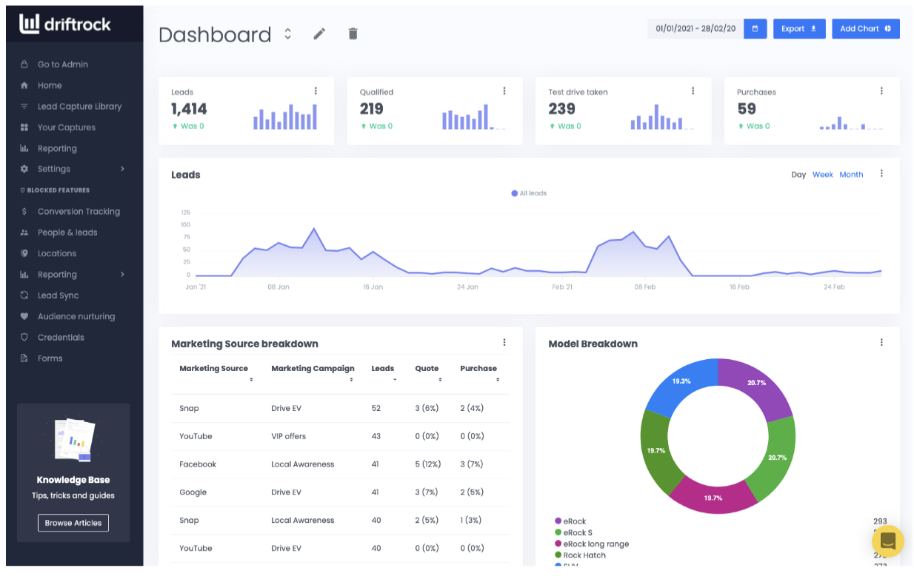The height and width of the screenshot is (588, 914).
Task: Click the Export button
Action: click(x=798, y=29)
